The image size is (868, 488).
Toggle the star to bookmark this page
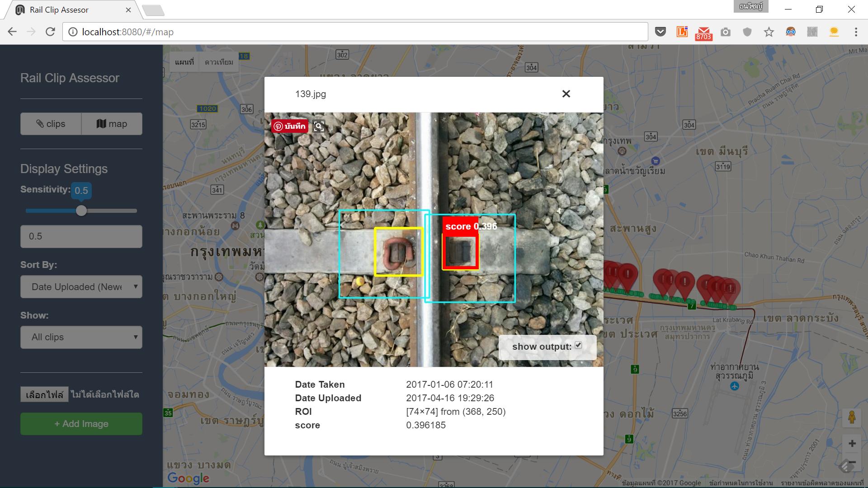click(x=769, y=32)
